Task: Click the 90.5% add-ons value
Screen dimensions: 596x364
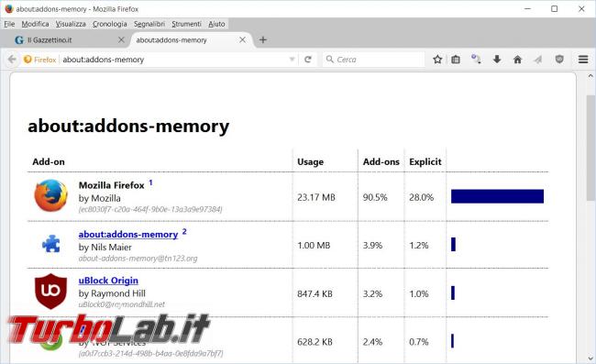Action: [375, 197]
